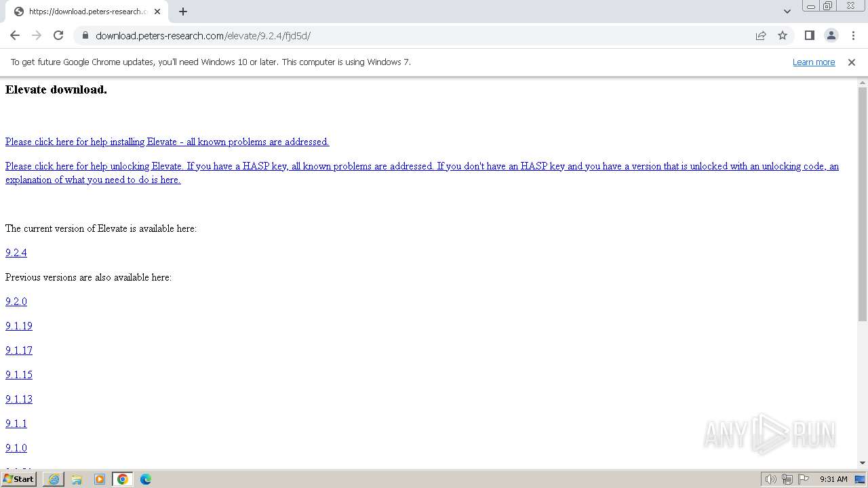Open previous version 9.1.15 link
The height and width of the screenshot is (488, 868).
[19, 375]
